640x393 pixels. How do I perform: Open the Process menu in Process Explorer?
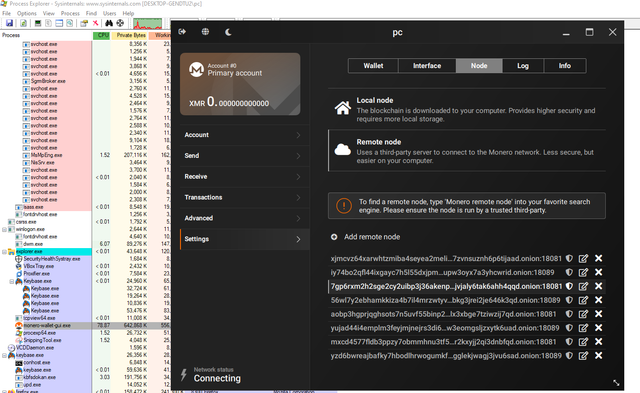(70, 13)
